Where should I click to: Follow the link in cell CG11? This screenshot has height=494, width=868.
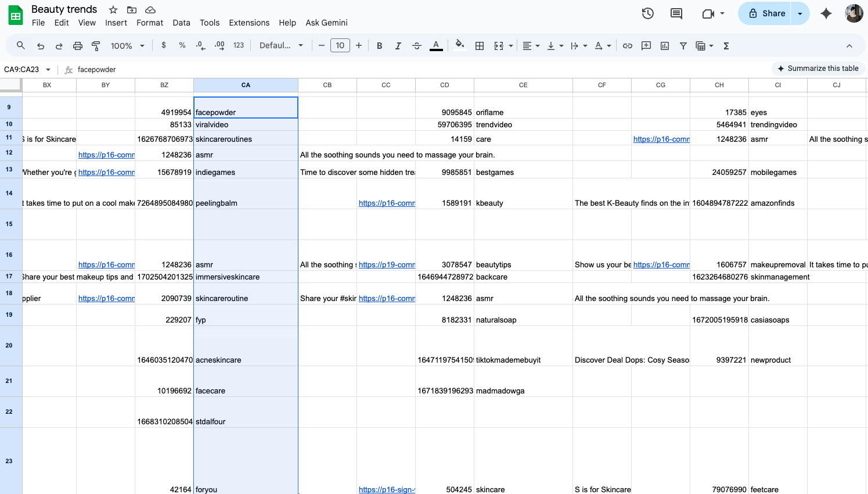point(661,139)
